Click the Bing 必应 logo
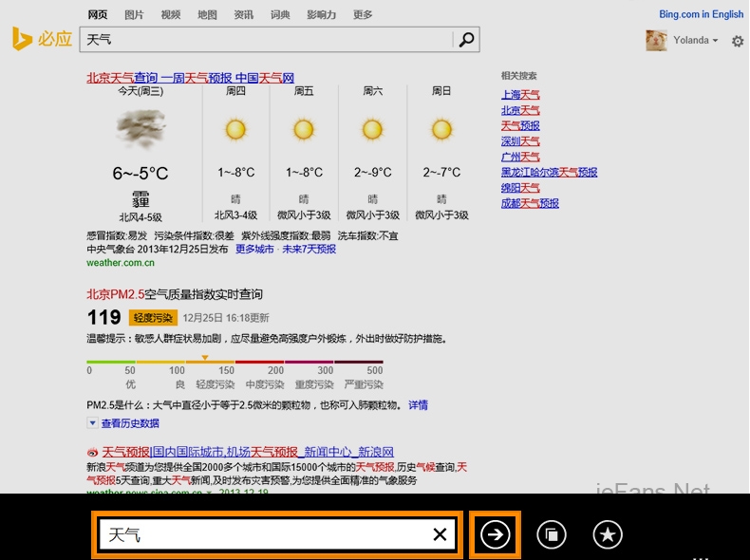Viewport: 750px width, 560px height. pyautogui.click(x=42, y=39)
